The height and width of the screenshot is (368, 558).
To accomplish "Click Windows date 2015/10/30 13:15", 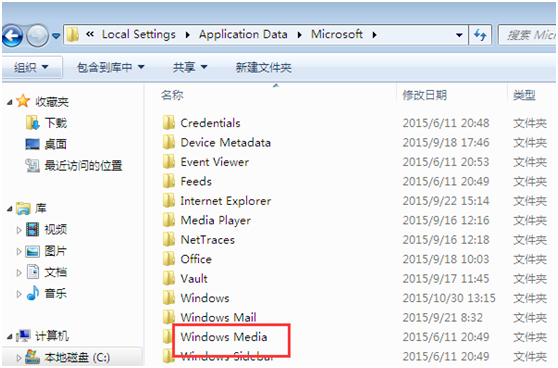I will click(449, 298).
